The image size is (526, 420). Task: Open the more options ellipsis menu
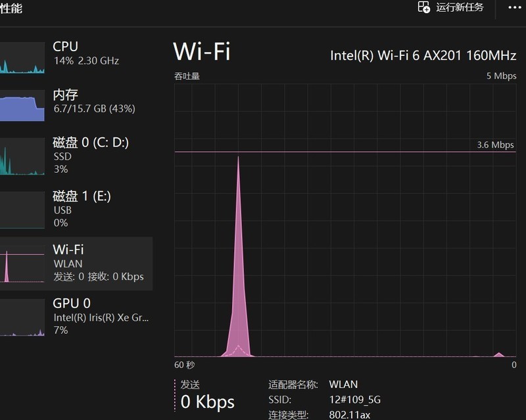[x=515, y=7]
